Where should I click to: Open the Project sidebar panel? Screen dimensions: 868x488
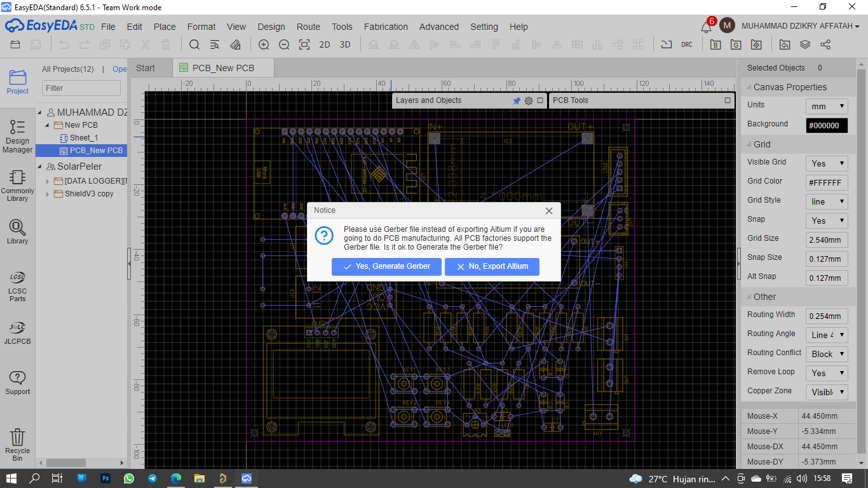pyautogui.click(x=18, y=82)
